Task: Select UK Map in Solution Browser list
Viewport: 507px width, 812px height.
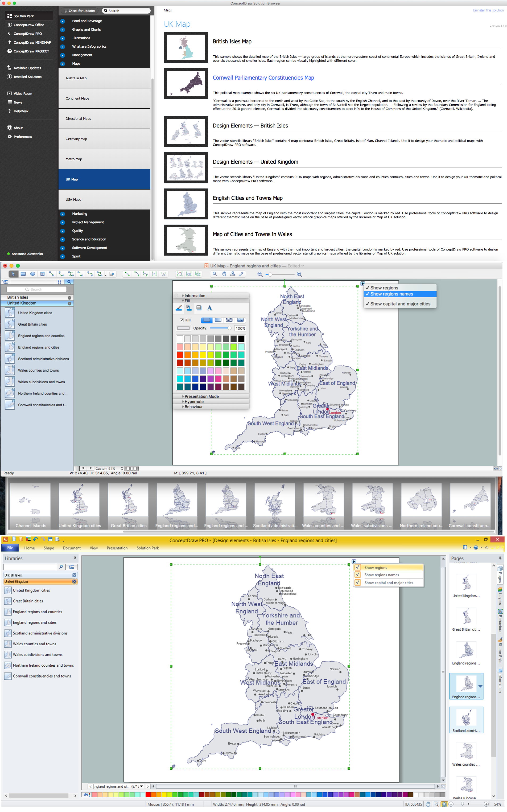Action: [x=104, y=179]
